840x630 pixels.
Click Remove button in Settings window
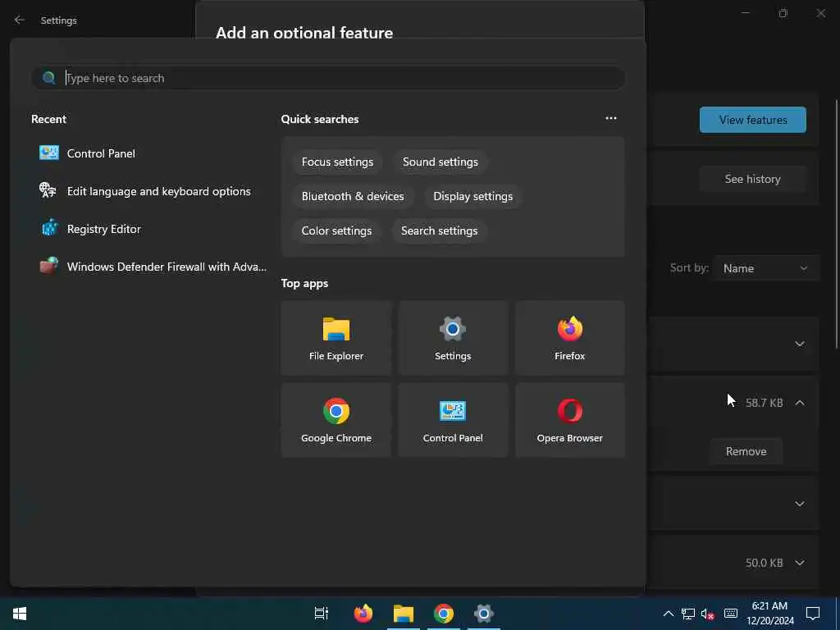(746, 452)
